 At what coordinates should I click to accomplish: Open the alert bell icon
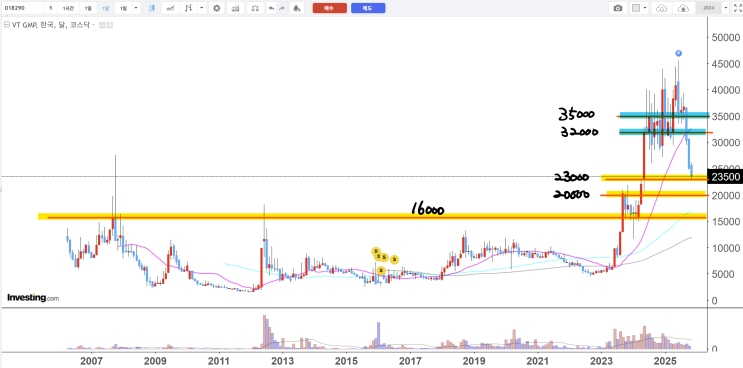(x=297, y=8)
